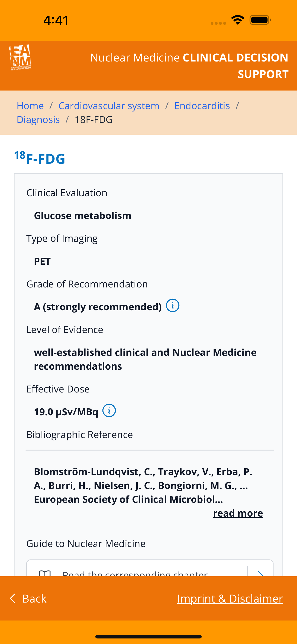Tap the Back chevron arrow icon
The image size is (297, 644).
(x=12, y=598)
